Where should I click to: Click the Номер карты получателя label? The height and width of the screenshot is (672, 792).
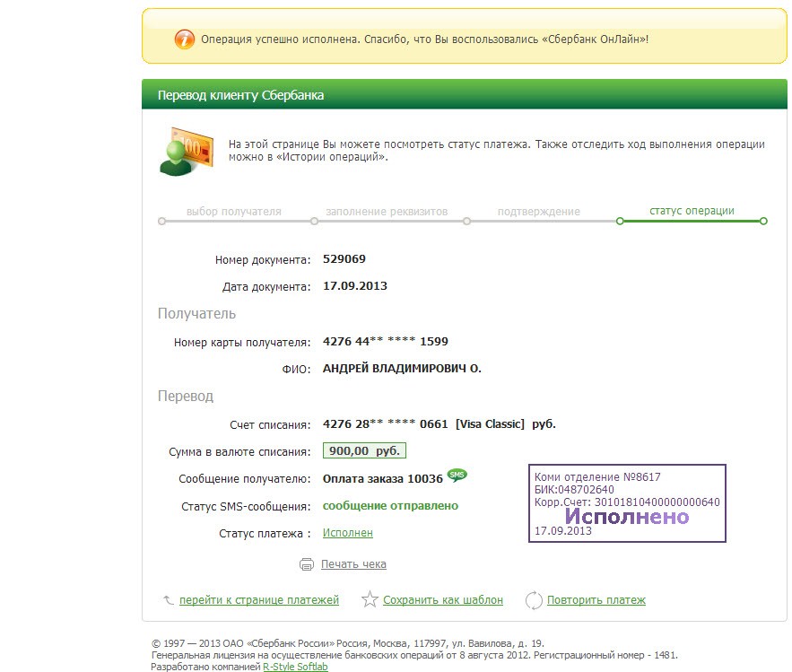(x=242, y=343)
